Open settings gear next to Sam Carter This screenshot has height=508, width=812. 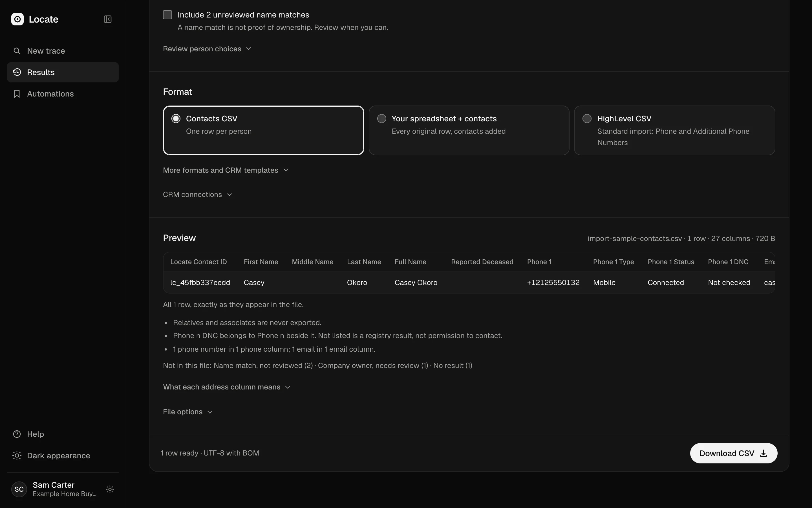110,489
